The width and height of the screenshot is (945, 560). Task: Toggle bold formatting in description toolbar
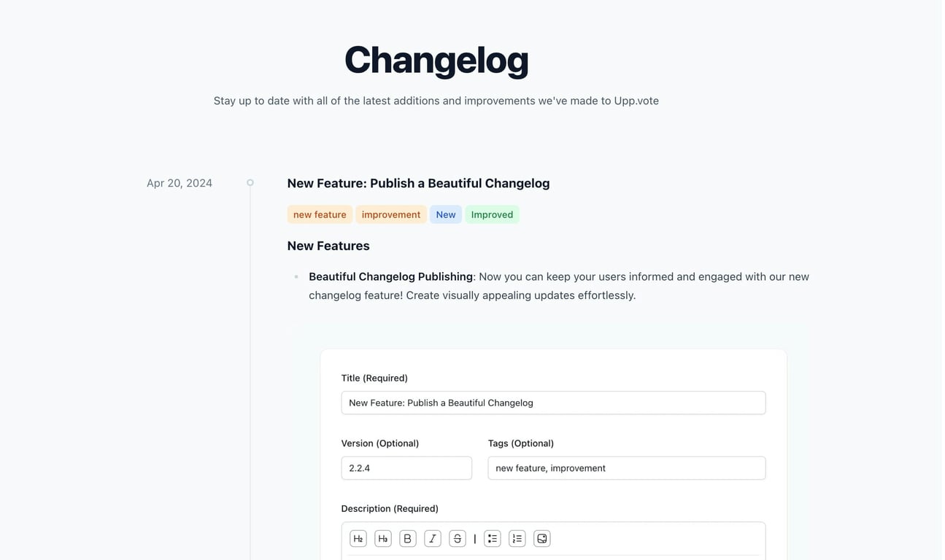click(408, 539)
